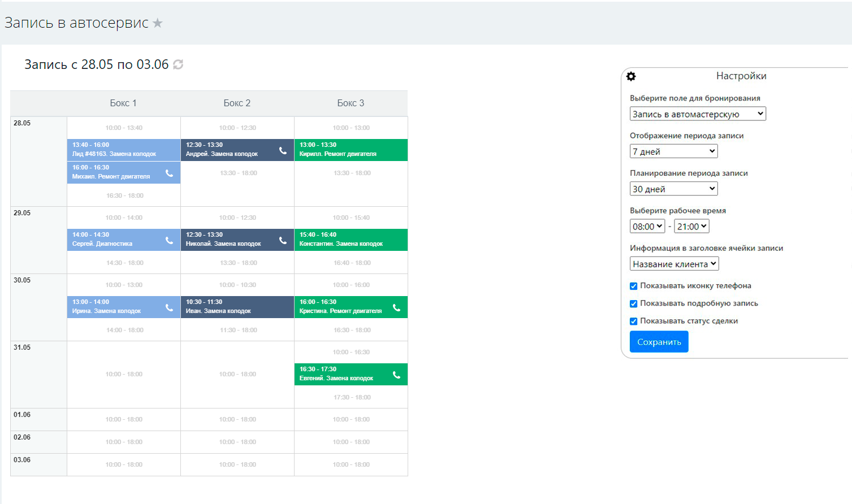Click the Бокс 3 column header

[x=351, y=103]
